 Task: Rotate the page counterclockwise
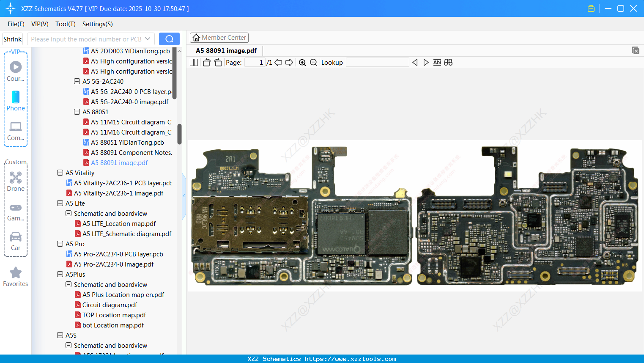(x=206, y=63)
